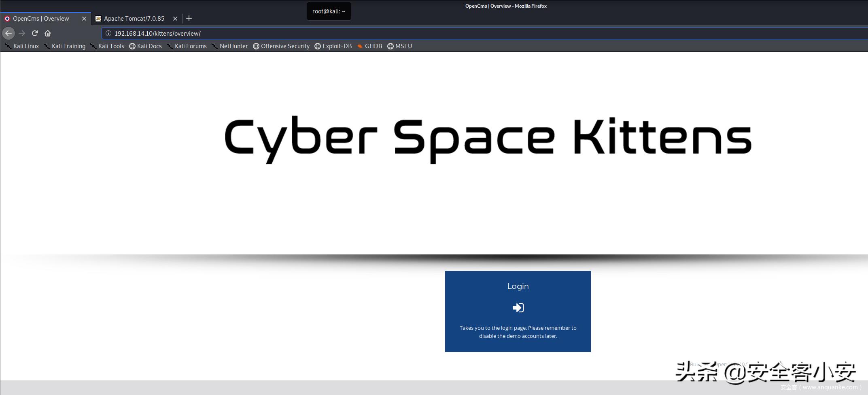Open the NetHunter bookmark
Screen dimensions: 868x395
[230, 46]
